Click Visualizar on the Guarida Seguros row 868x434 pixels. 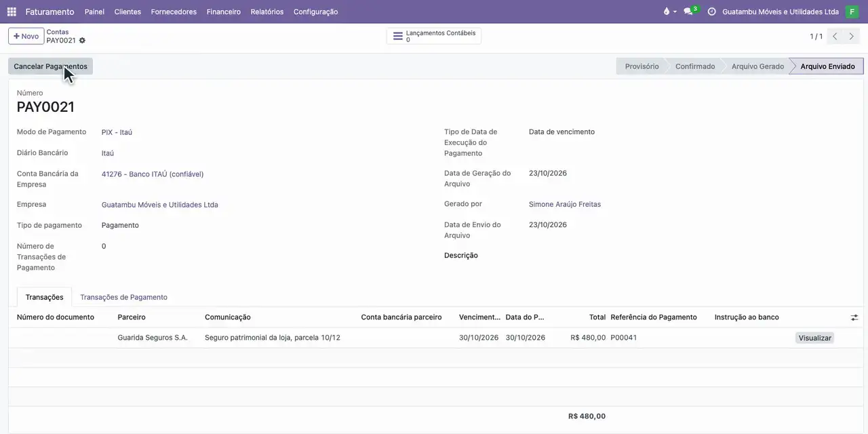point(814,338)
